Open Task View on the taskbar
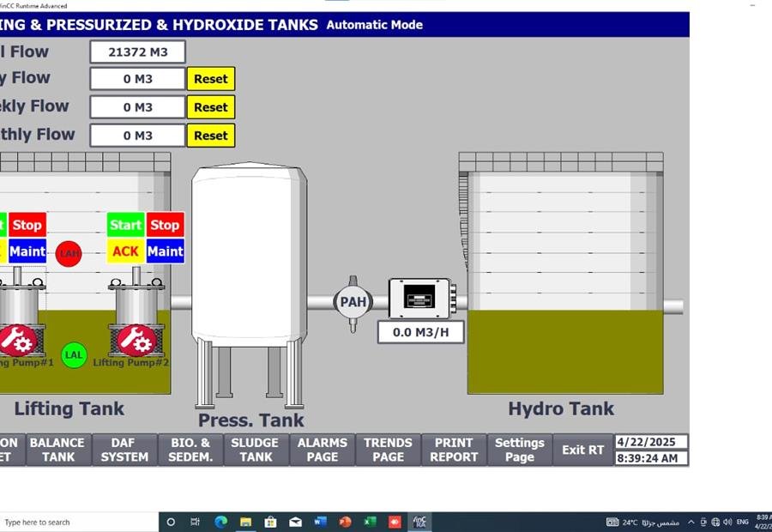Viewport: 772px width, 532px height. click(x=195, y=523)
